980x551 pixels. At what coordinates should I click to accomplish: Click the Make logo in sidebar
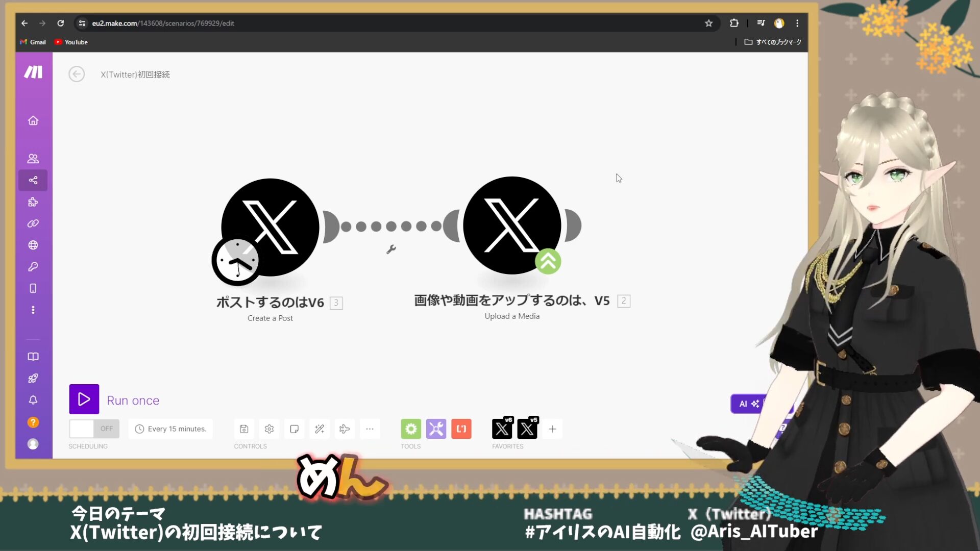click(33, 72)
